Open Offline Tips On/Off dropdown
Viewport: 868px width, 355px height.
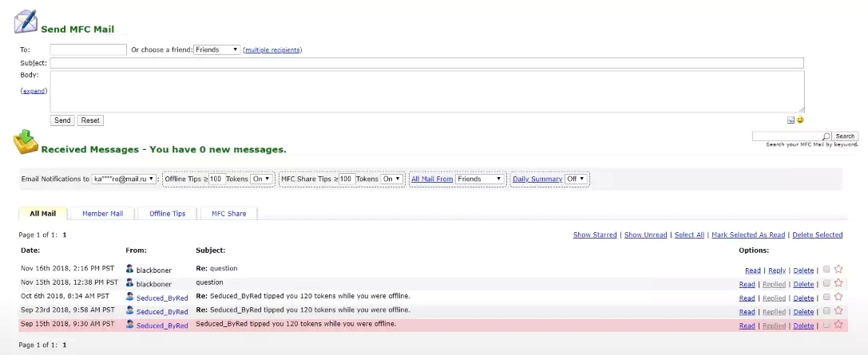(262, 179)
